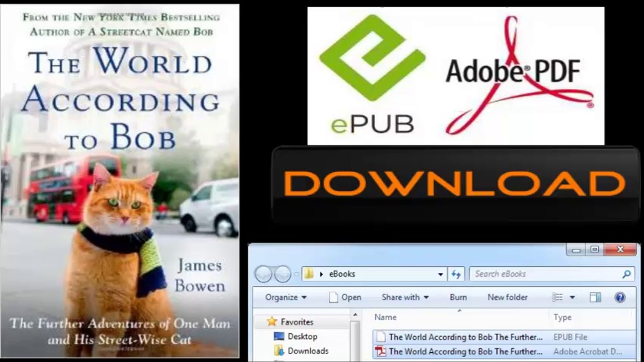Click Burn in the toolbar
This screenshot has height=362, width=644.
pos(458,297)
